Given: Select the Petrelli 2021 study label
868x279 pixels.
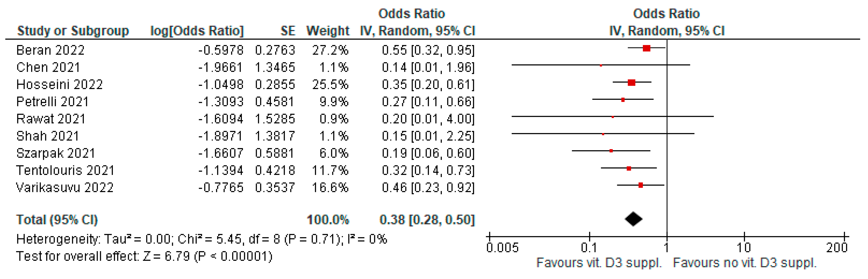Looking at the screenshot, I should pyautogui.click(x=52, y=102).
